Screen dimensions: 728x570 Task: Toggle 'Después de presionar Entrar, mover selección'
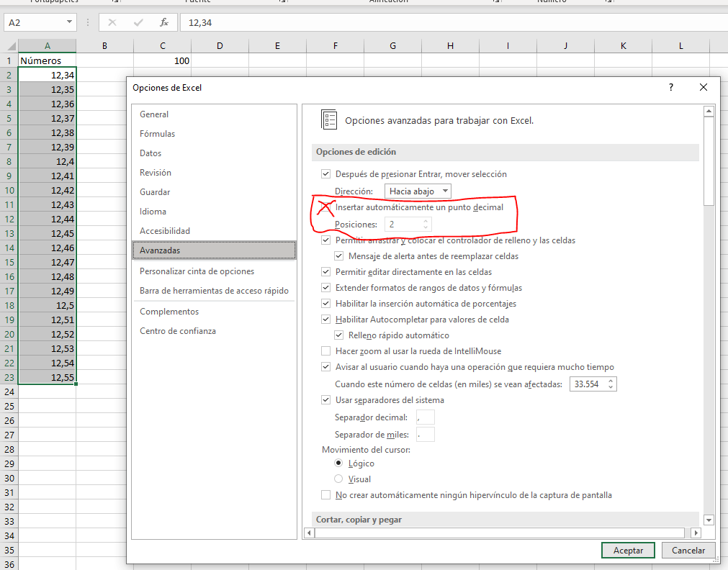coord(326,174)
